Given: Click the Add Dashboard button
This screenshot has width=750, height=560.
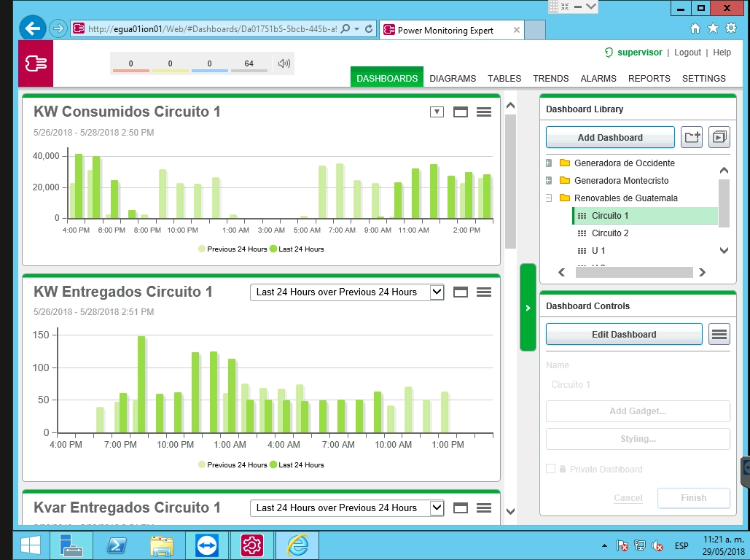Looking at the screenshot, I should pyautogui.click(x=610, y=137).
